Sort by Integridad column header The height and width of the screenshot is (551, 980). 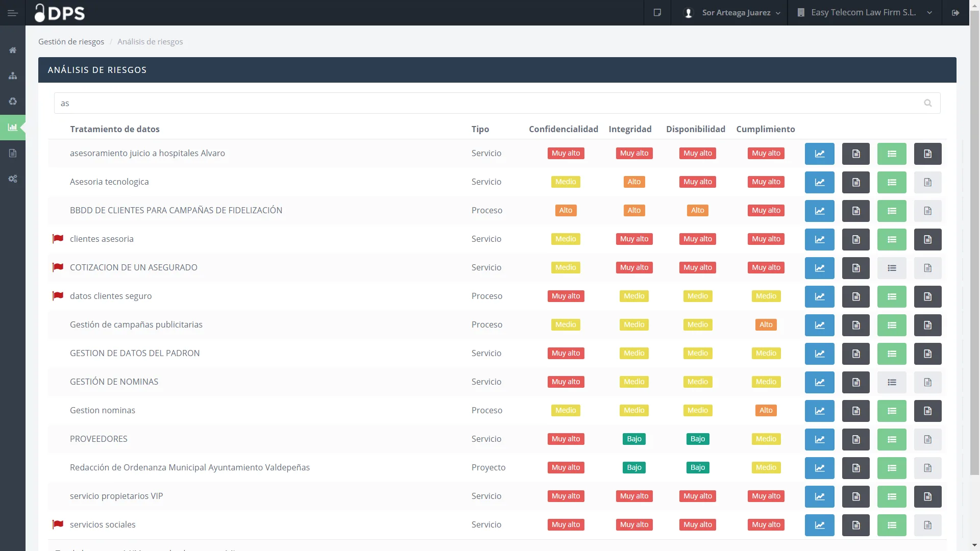pyautogui.click(x=630, y=129)
